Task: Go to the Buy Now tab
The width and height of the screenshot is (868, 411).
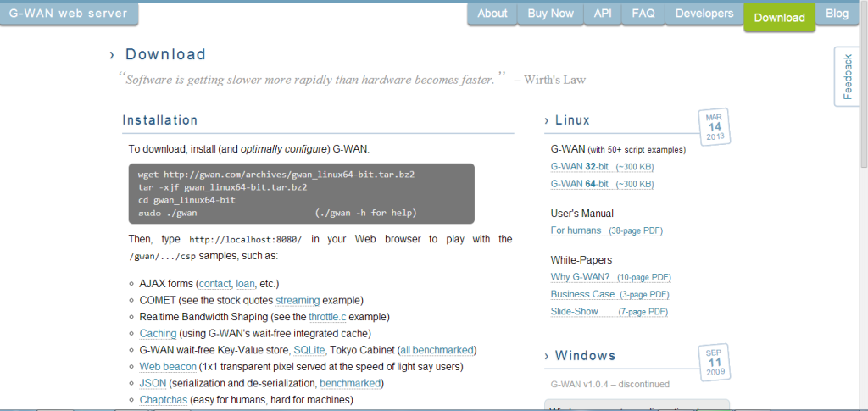Action: [x=551, y=14]
